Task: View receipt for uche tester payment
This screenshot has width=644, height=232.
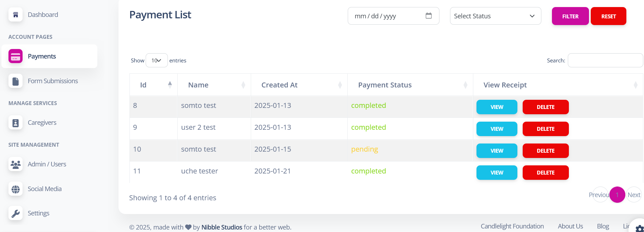Action: pos(497,173)
